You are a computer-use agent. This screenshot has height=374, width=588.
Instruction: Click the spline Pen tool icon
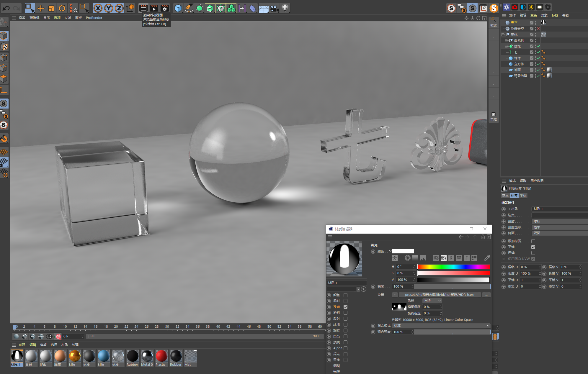pos(189,8)
